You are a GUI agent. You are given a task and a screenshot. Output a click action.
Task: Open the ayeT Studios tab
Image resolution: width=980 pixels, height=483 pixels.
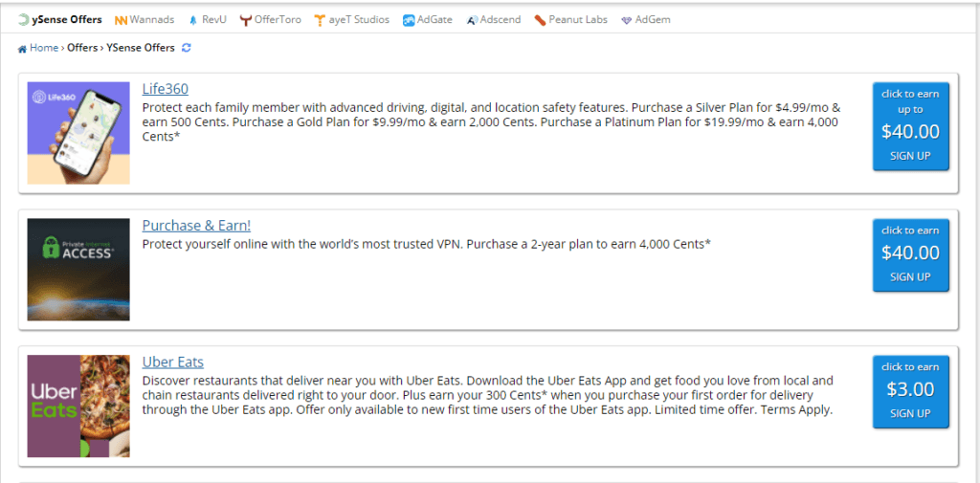pyautogui.click(x=352, y=20)
